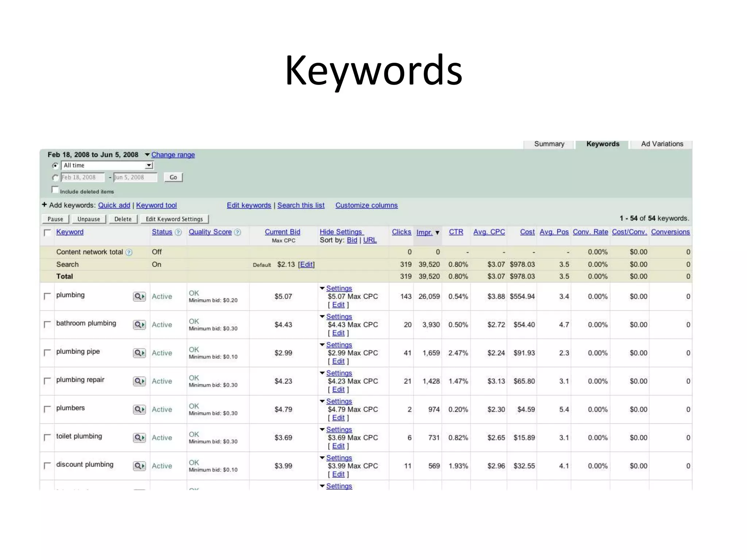Click the Unpause button
The width and height of the screenshot is (747, 560).
[89, 219]
